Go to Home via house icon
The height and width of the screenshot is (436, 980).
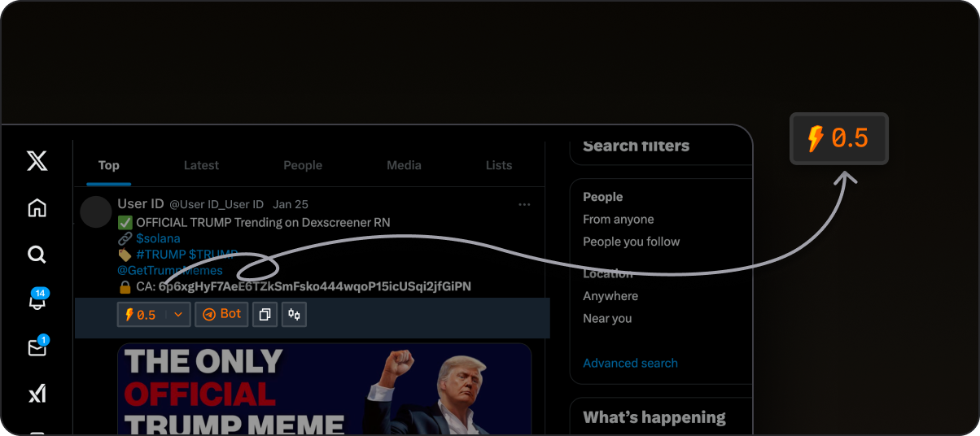coord(37,208)
